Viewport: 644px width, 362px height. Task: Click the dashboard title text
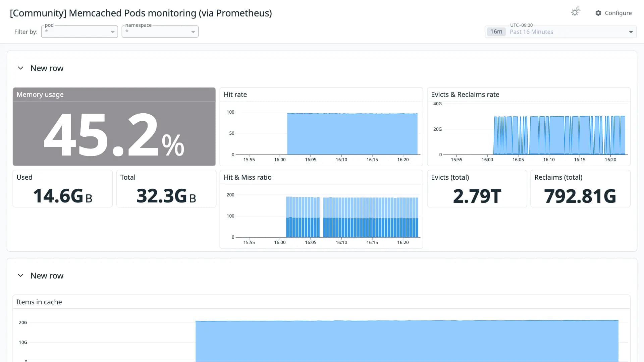[141, 13]
